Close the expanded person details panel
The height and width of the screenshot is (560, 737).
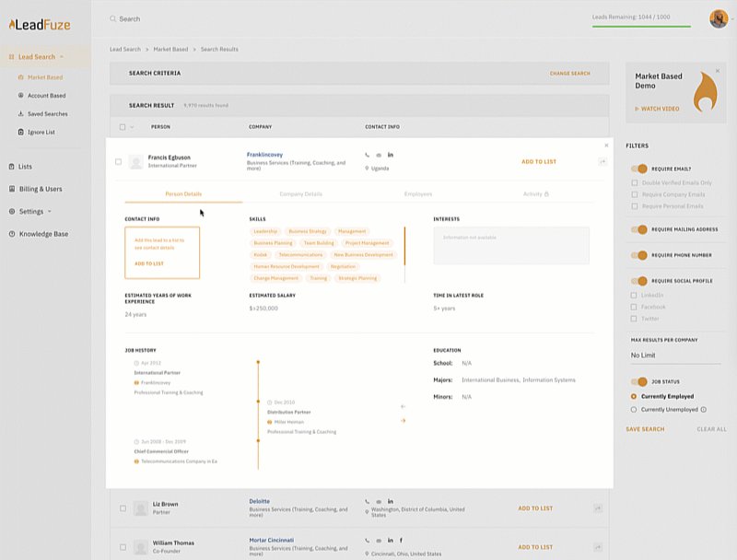click(x=606, y=146)
